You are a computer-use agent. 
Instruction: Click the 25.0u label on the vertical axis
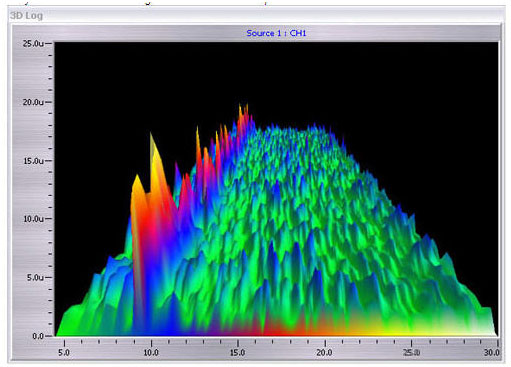33,43
